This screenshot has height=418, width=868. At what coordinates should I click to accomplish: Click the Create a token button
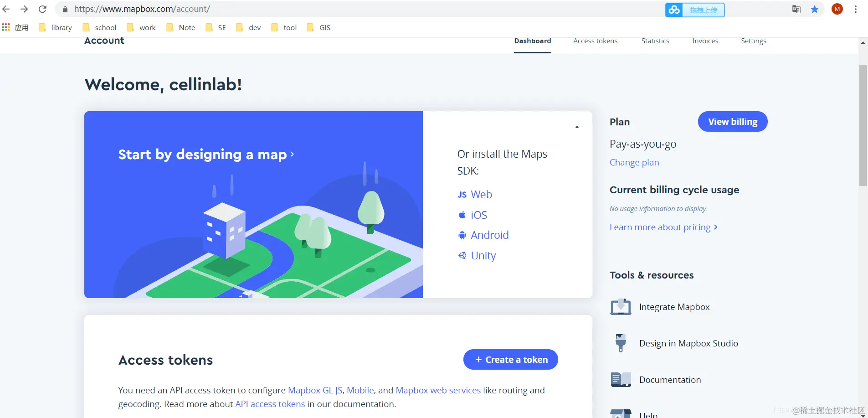(x=511, y=360)
